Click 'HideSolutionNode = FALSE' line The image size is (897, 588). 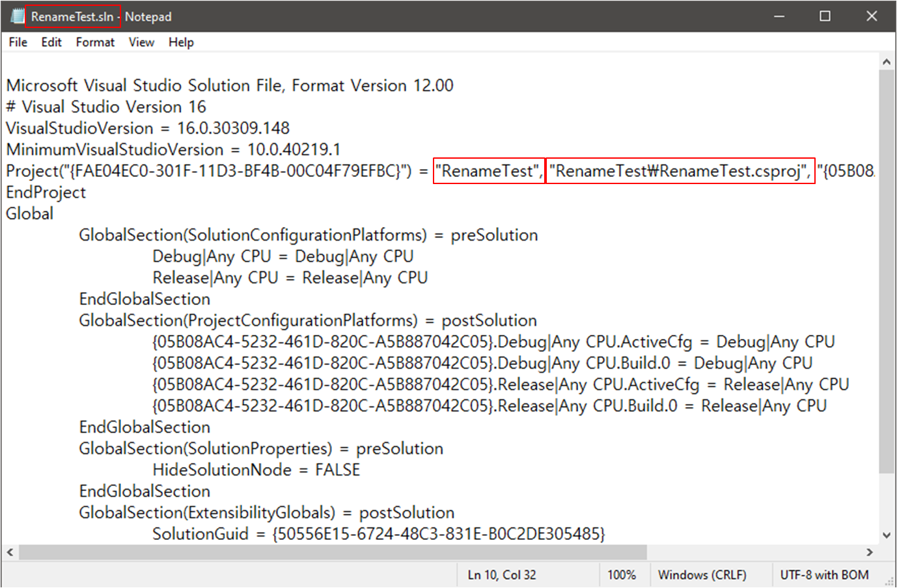click(x=256, y=470)
